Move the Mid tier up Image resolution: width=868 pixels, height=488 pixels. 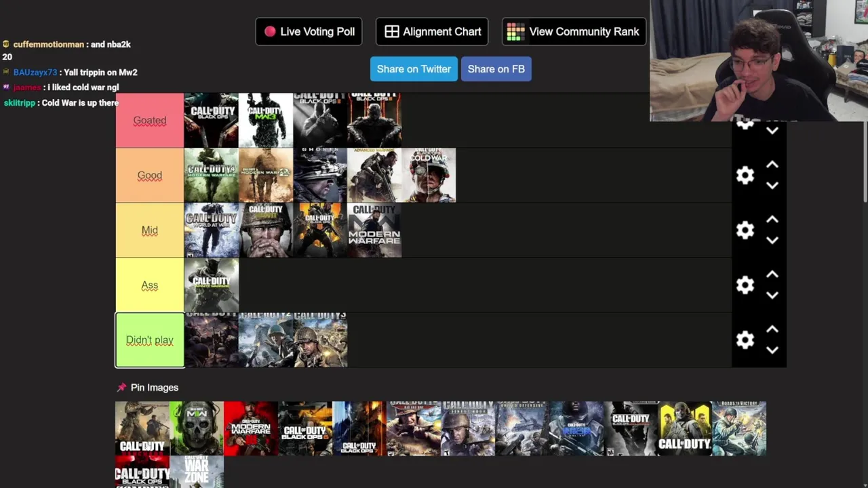click(772, 220)
